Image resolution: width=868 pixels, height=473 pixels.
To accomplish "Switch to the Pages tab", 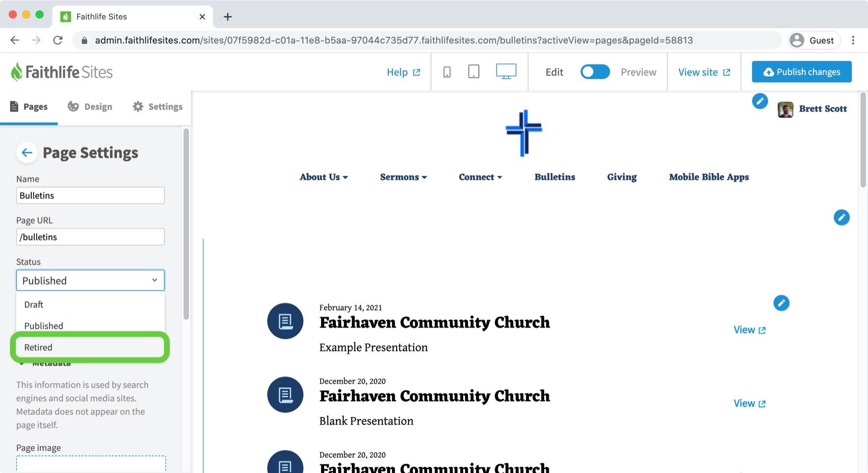I will click(x=29, y=107).
